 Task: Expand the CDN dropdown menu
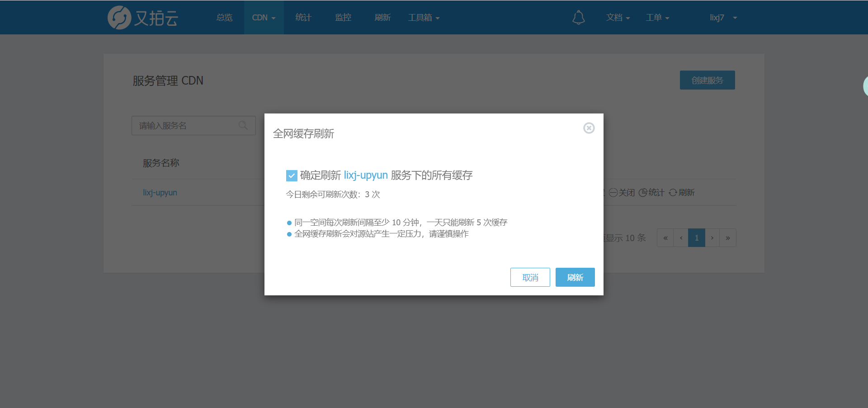tap(264, 18)
